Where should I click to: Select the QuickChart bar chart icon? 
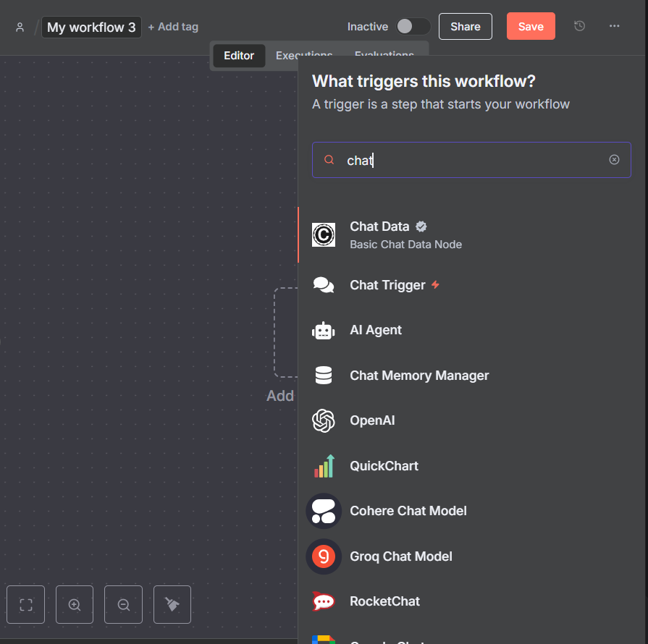click(324, 466)
